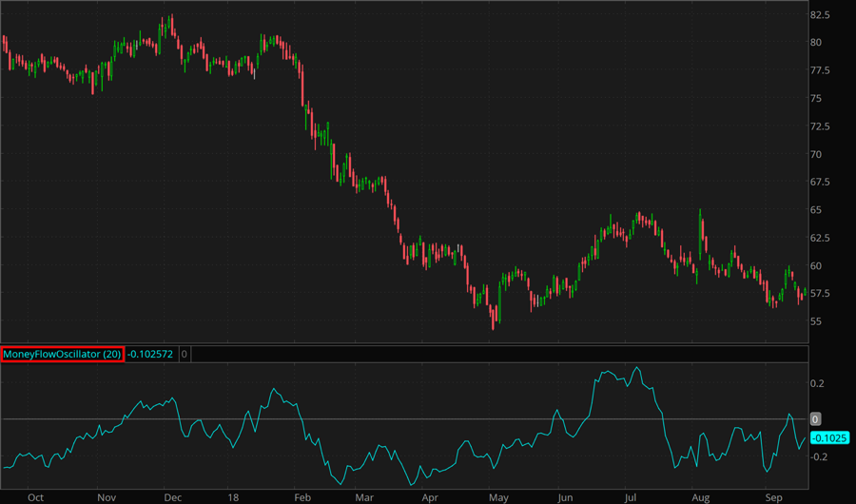Click the gray 0 box in study header
856x504 pixels.
[184, 354]
